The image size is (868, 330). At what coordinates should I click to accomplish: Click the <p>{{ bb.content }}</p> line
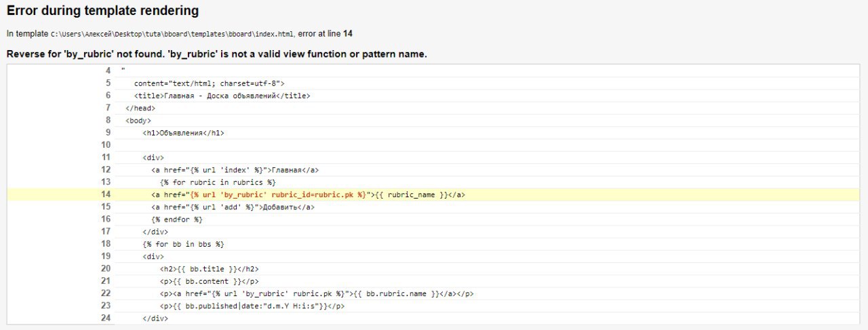tap(209, 281)
